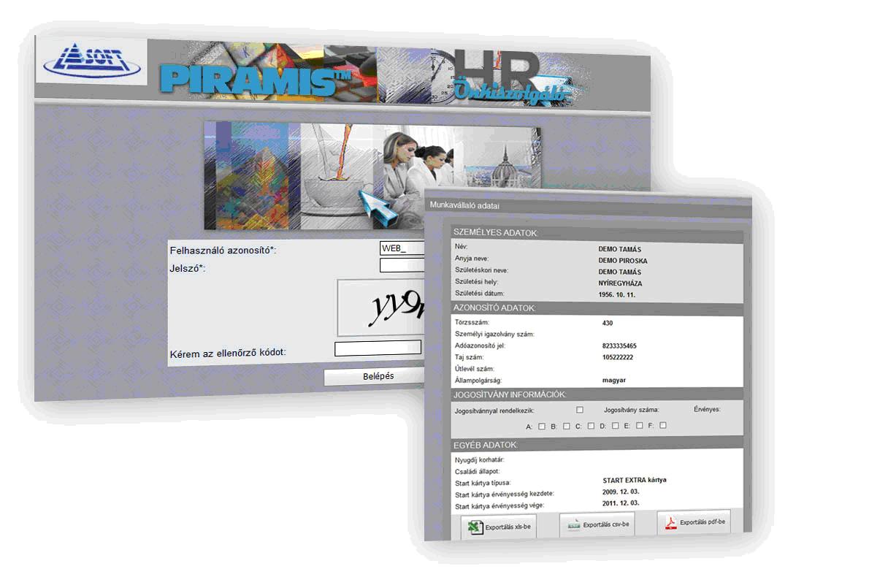Viewport: 869px width, 588px height.
Task: Click the Felhasználó azonosító input field
Action: (402, 248)
